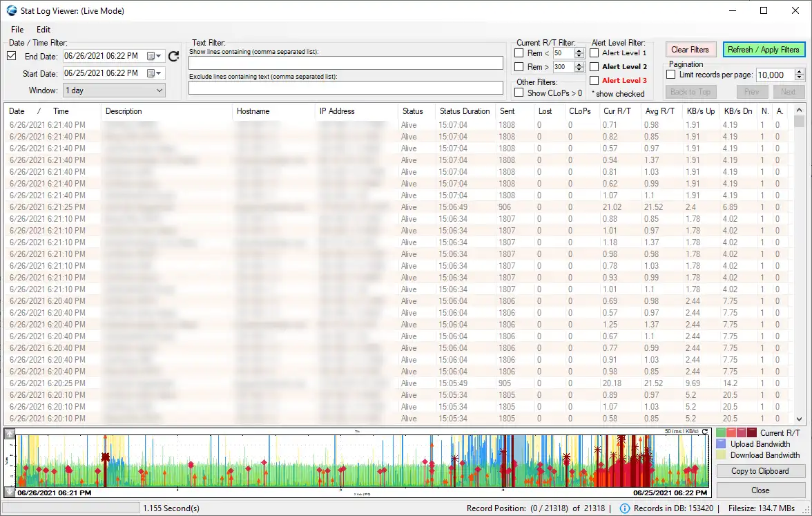
Task: Open the File menu
Action: [x=17, y=30]
